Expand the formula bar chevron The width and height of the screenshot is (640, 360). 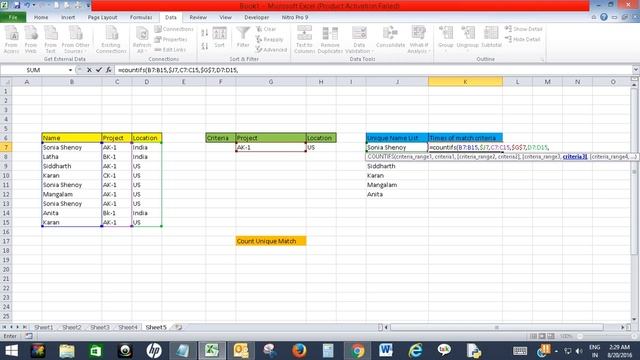click(636, 70)
